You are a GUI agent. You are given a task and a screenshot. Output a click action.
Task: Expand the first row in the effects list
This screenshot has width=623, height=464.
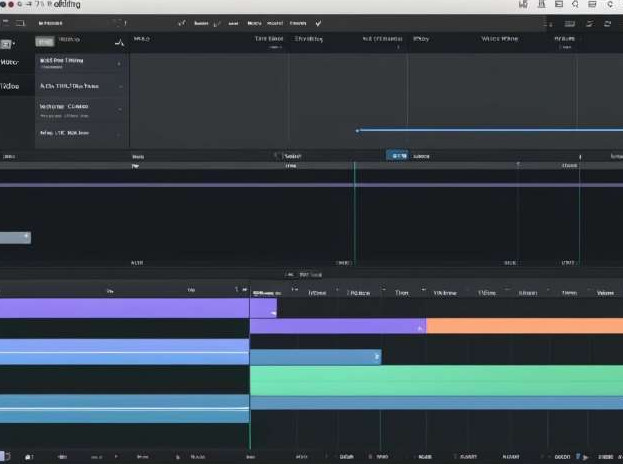[119, 64]
